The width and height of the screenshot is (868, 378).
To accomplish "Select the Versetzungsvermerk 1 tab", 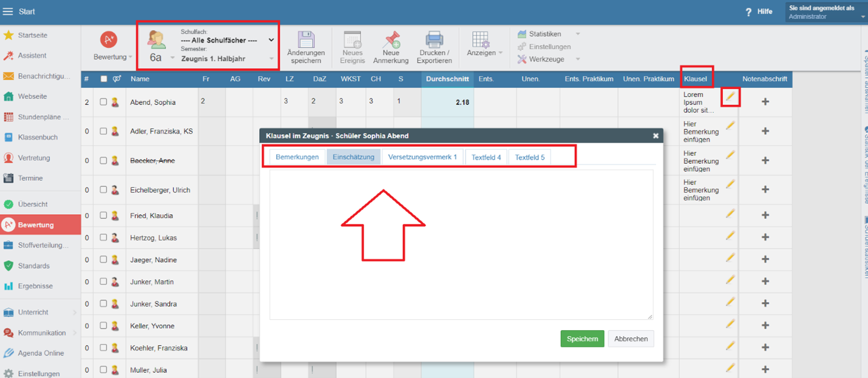I will click(x=422, y=157).
